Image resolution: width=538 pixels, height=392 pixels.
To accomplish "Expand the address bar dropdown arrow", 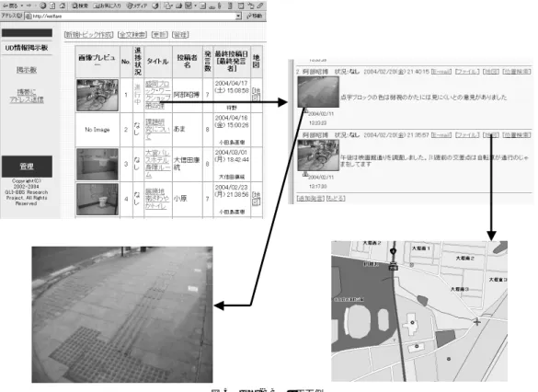I will (x=238, y=16).
